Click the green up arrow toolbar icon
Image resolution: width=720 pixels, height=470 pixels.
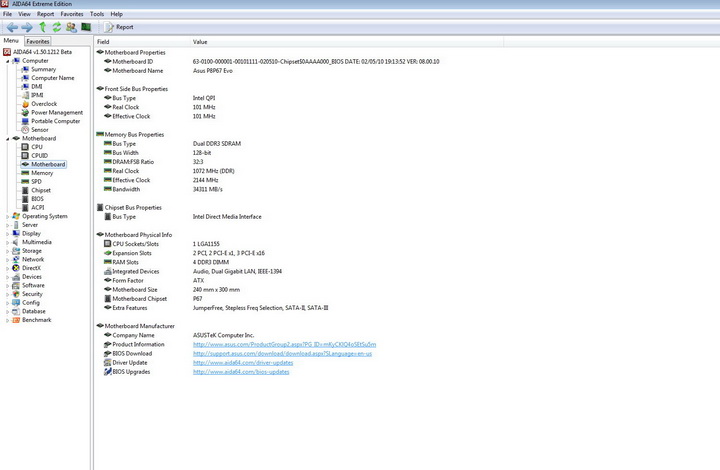[x=42, y=27]
